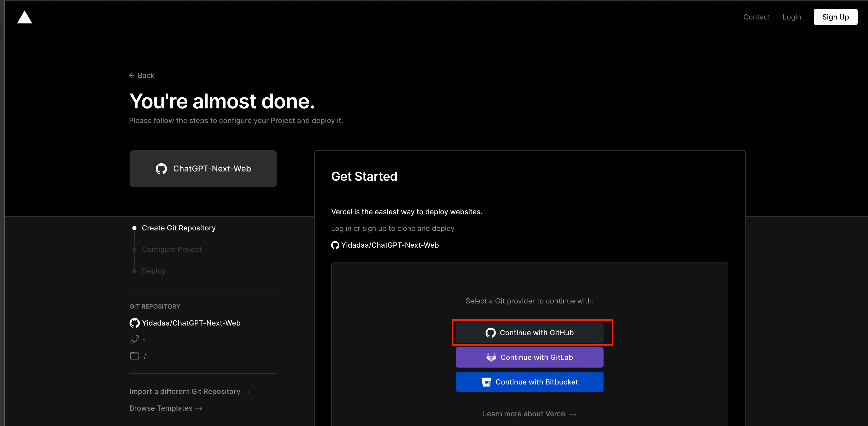Continue with GitLab

point(529,357)
